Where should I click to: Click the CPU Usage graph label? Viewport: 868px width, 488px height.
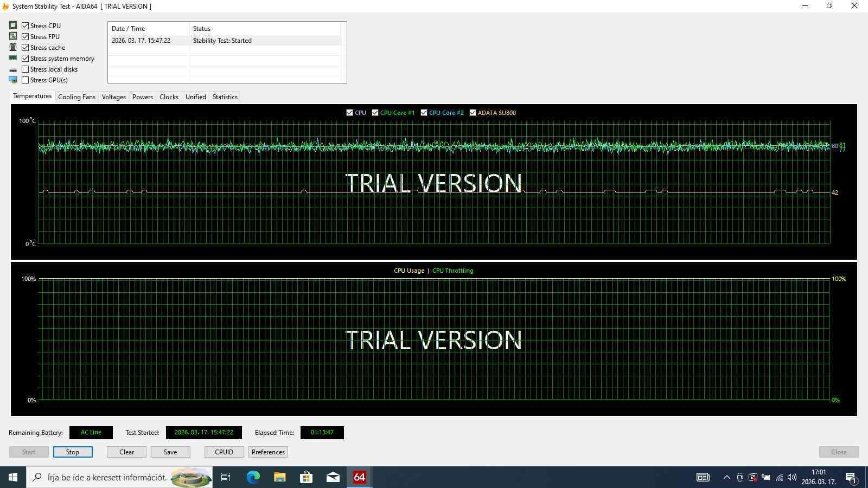(409, 271)
